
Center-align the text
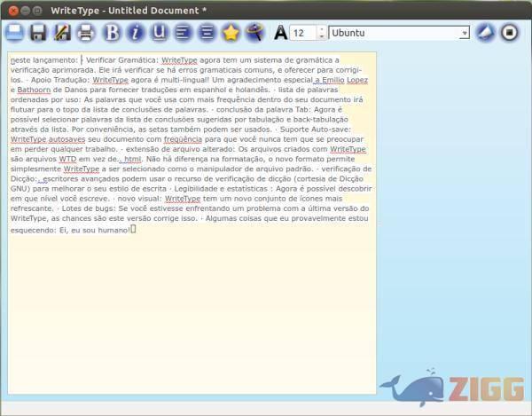(x=207, y=33)
